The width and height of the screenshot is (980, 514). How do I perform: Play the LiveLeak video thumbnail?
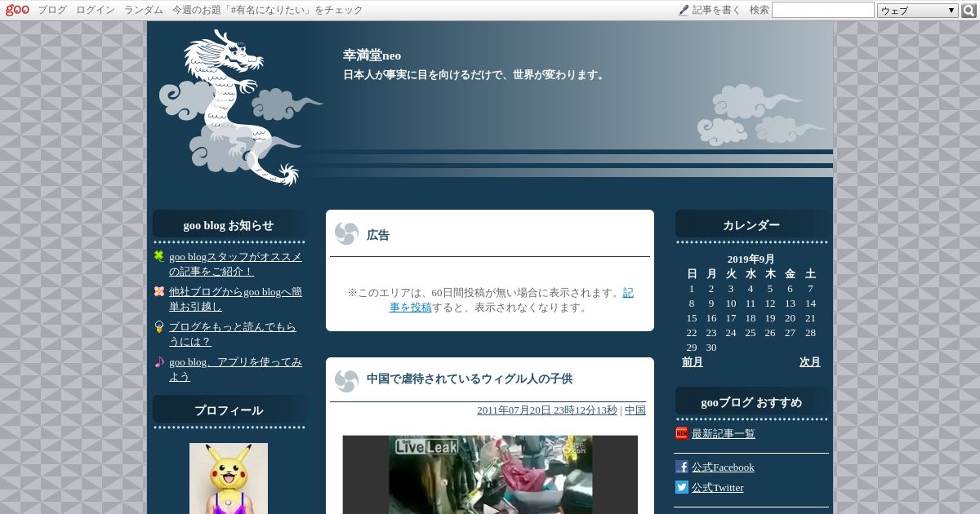[490, 475]
